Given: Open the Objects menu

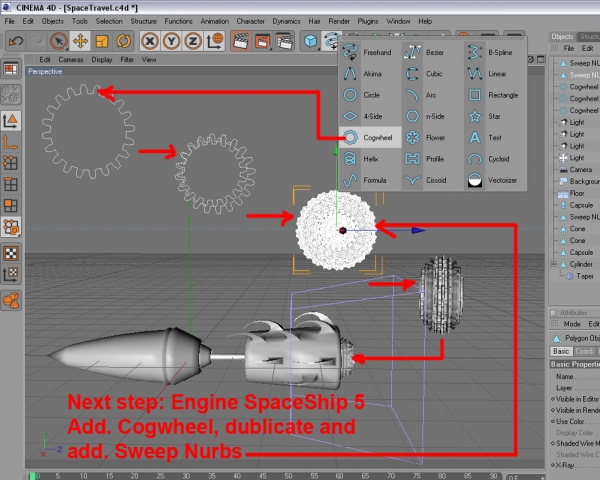Looking at the screenshot, I should pos(52,21).
